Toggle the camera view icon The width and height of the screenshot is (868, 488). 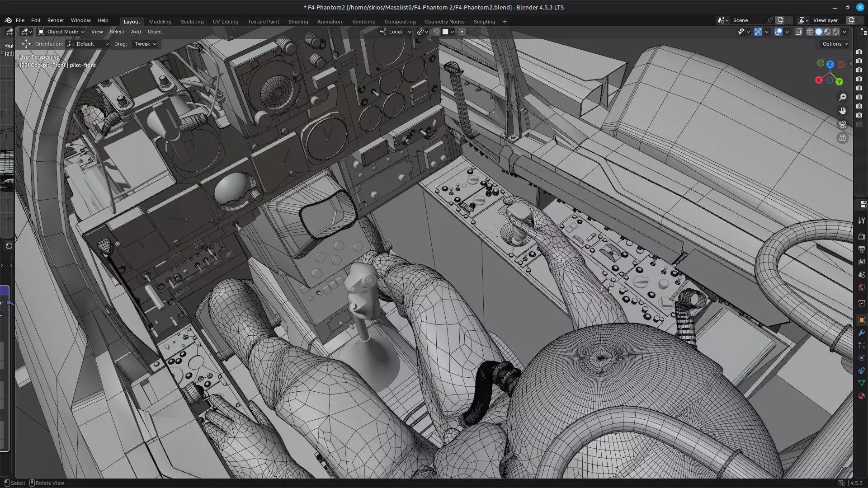[x=843, y=124]
